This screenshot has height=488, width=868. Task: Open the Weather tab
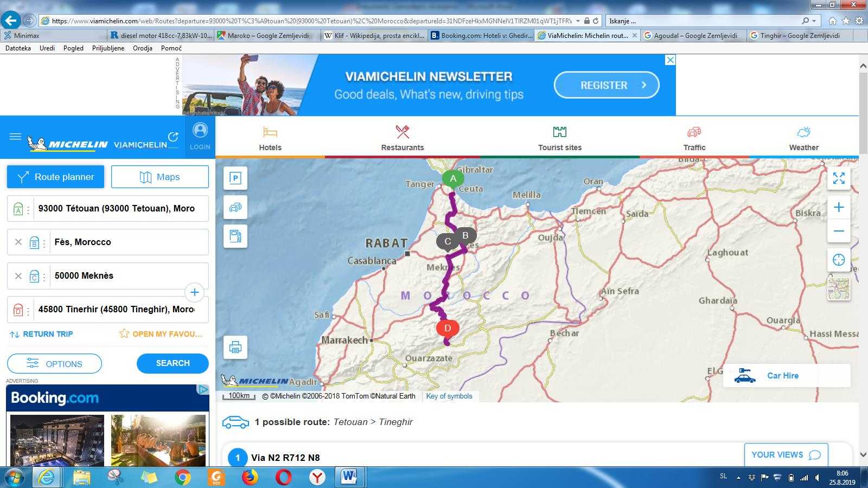click(x=804, y=138)
